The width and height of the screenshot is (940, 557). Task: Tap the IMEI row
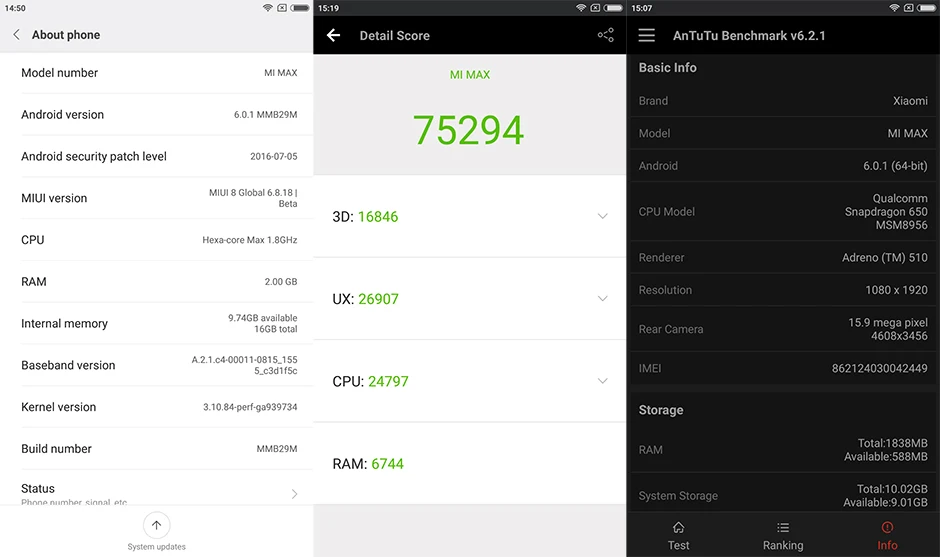[x=783, y=368]
